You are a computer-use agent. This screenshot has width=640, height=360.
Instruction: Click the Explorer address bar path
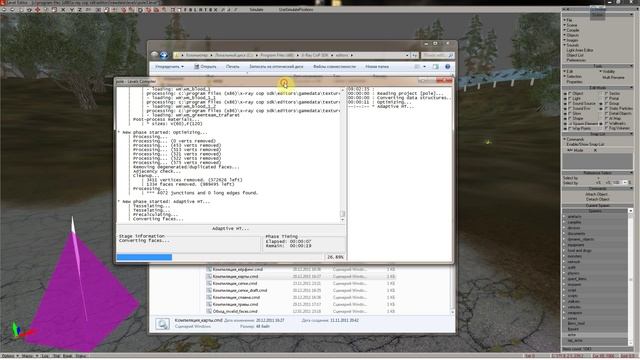pyautogui.click(x=290, y=55)
